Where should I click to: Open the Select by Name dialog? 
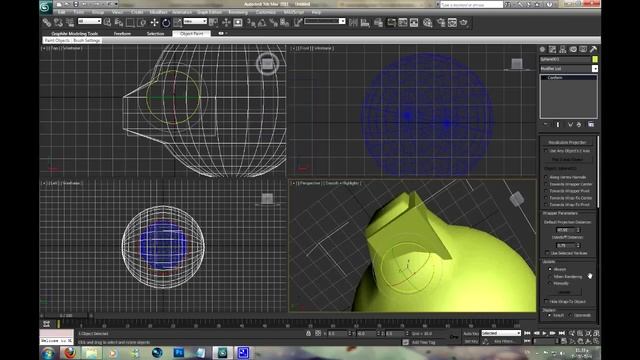tap(119, 22)
